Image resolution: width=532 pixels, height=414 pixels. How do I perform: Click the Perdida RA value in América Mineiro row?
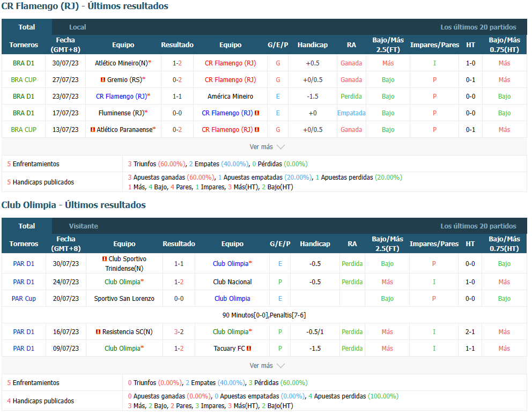click(351, 97)
